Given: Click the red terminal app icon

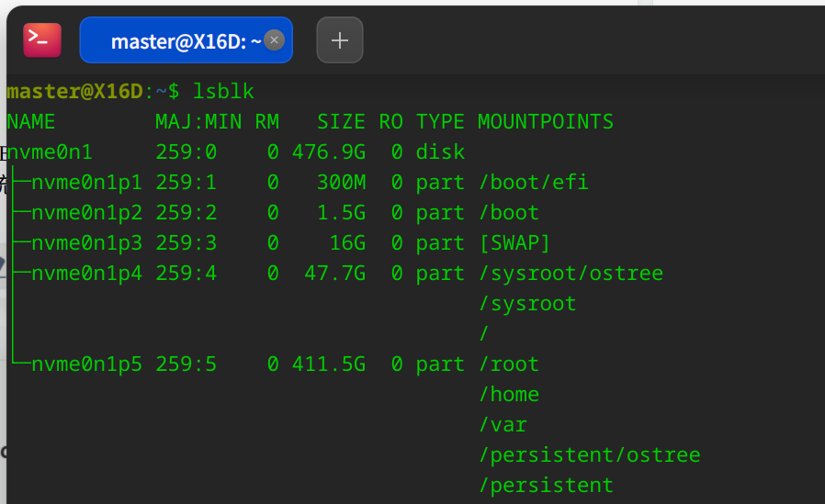Looking at the screenshot, I should click(x=42, y=40).
